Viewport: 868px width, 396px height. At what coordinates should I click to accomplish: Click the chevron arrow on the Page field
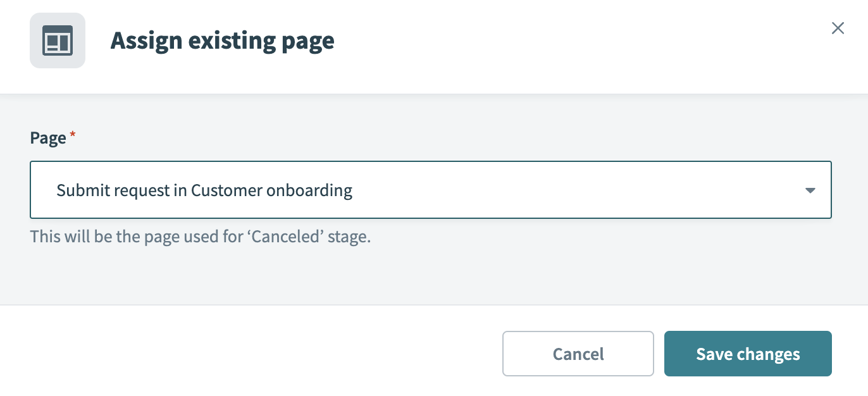[810, 190]
